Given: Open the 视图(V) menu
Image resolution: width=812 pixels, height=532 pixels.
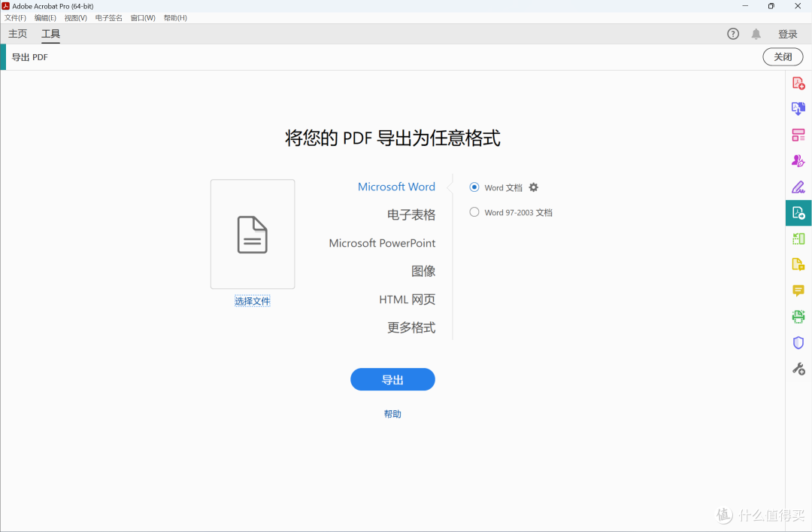Looking at the screenshot, I should tap(76, 17).
